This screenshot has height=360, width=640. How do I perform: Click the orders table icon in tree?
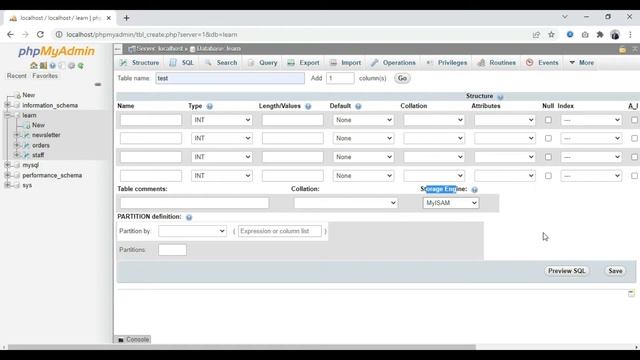point(27,145)
